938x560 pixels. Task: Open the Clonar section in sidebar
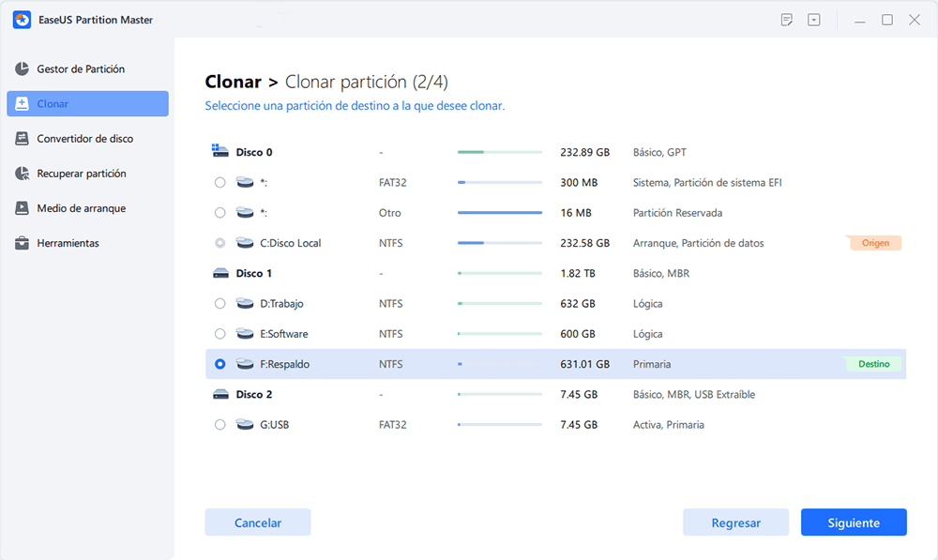click(x=88, y=103)
